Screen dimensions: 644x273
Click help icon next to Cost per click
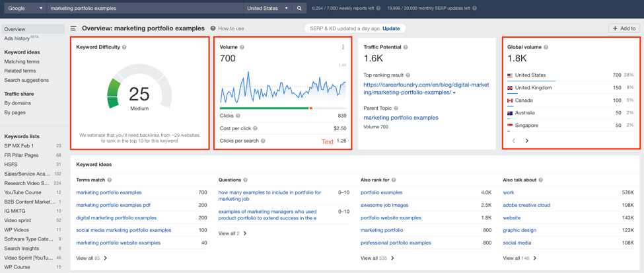[255, 128]
